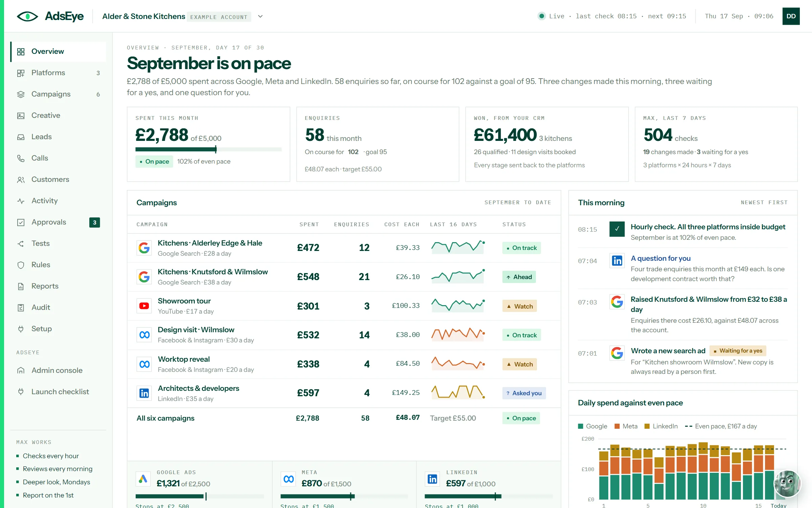The width and height of the screenshot is (812, 508).
Task: Open the Max assistant avatar
Action: tap(788, 484)
